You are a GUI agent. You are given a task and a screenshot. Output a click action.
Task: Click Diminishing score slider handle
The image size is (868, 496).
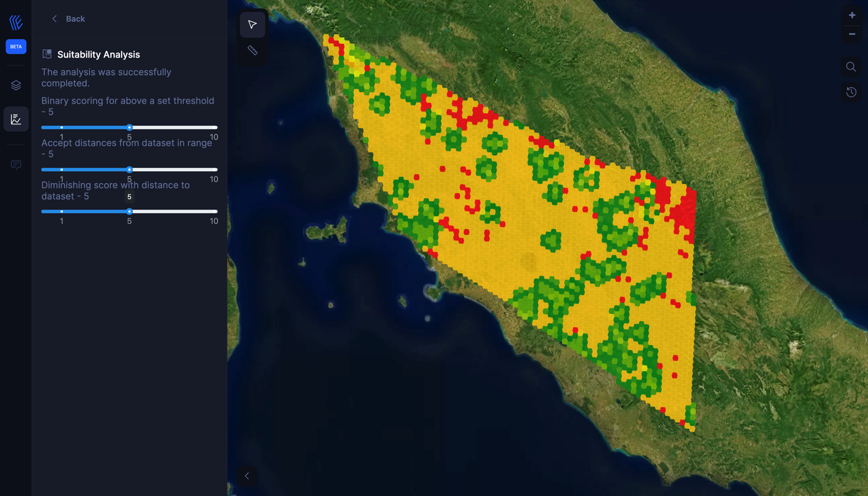click(x=129, y=211)
